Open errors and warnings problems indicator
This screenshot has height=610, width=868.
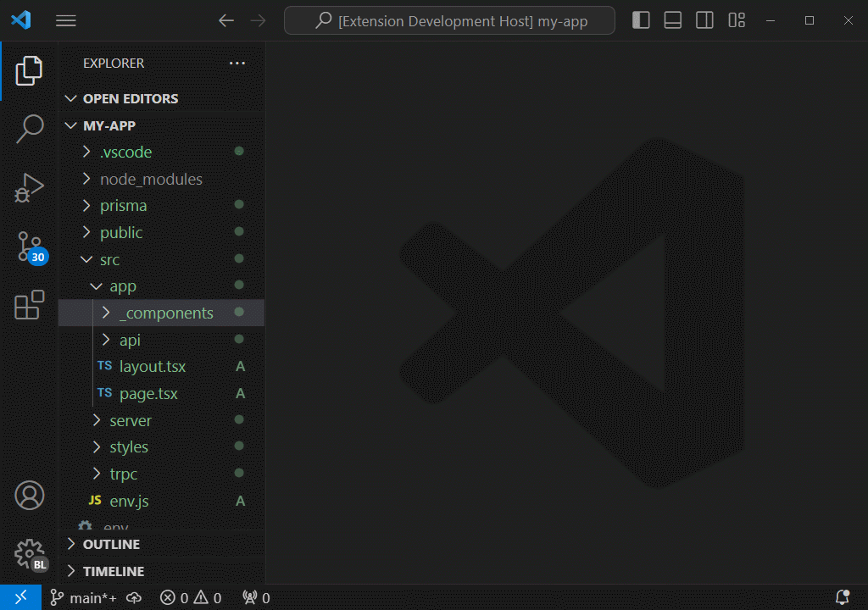(x=191, y=598)
